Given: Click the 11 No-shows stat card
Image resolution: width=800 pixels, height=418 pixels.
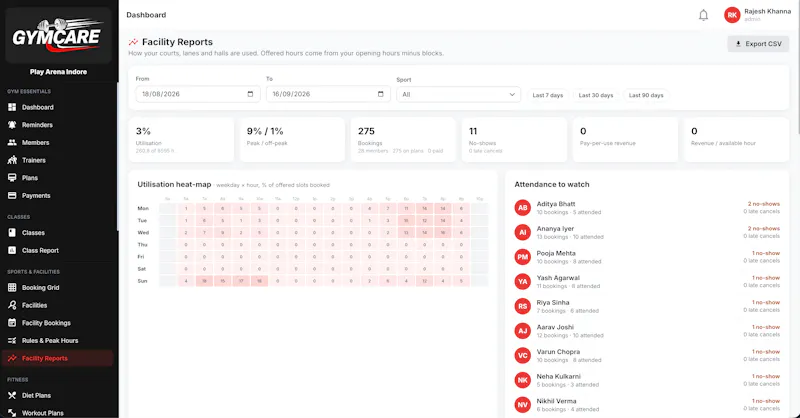Looking at the screenshot, I should [x=514, y=140].
